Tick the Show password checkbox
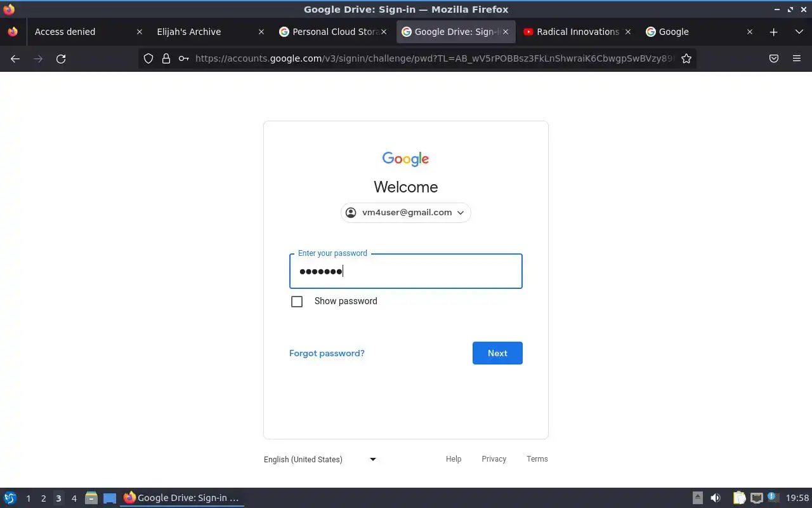 [x=297, y=302]
